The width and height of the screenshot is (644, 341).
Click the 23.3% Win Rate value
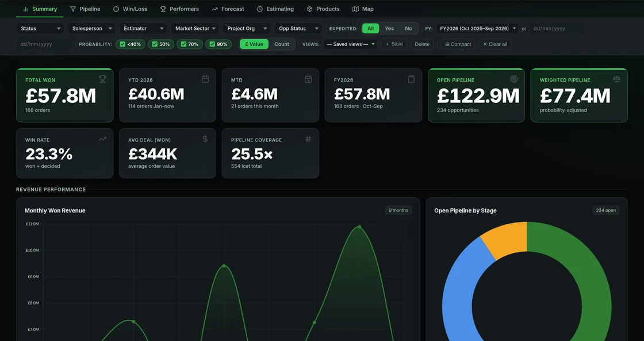point(49,154)
